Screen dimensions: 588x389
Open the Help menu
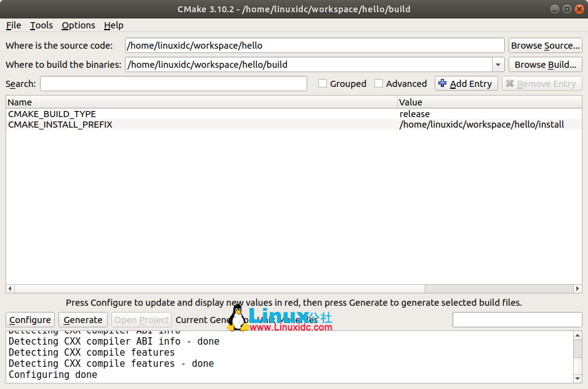[114, 25]
